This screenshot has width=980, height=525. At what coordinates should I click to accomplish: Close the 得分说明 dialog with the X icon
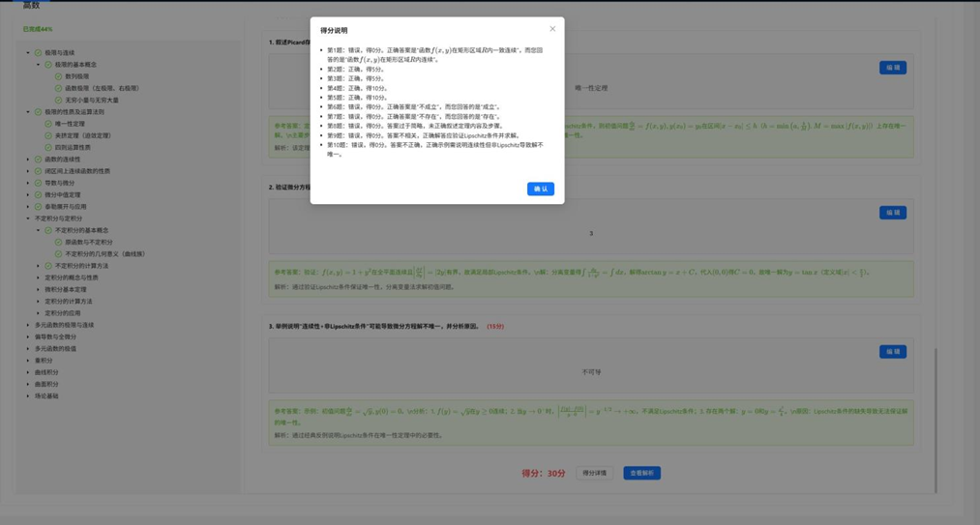552,29
